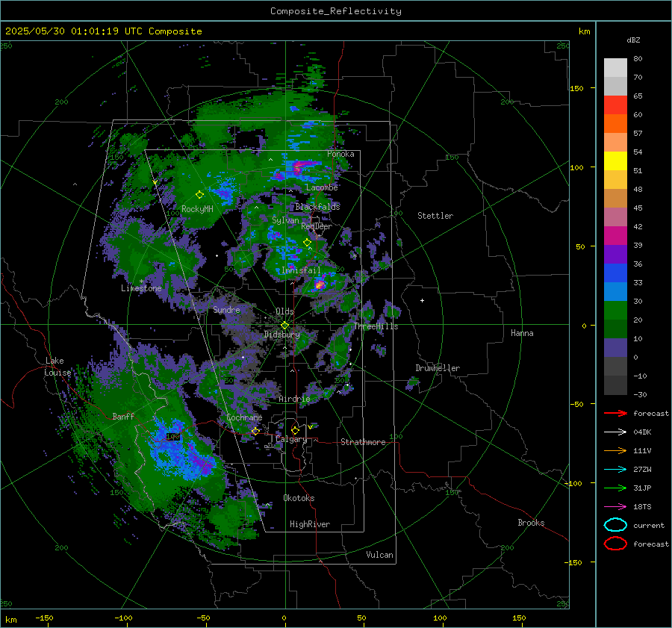Select the cyan 27ZW arrow icon
This screenshot has height=628, width=672.
click(615, 470)
